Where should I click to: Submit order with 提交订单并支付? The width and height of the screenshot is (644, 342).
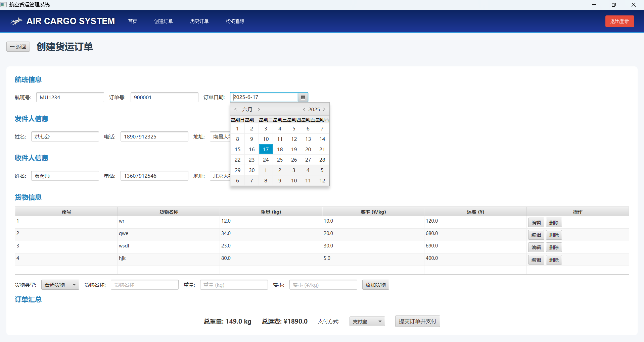point(417,321)
